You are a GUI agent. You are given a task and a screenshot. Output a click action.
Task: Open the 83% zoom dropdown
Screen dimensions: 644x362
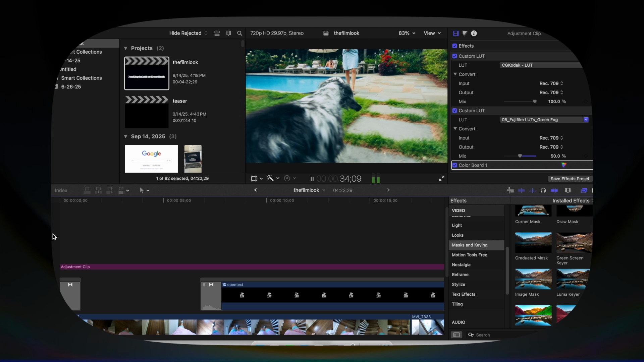coord(407,33)
